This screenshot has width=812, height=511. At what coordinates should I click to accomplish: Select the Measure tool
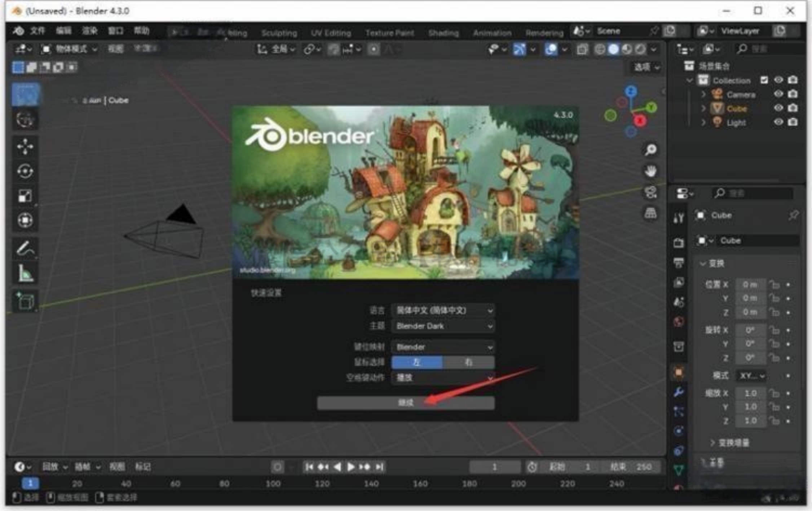tap(25, 272)
